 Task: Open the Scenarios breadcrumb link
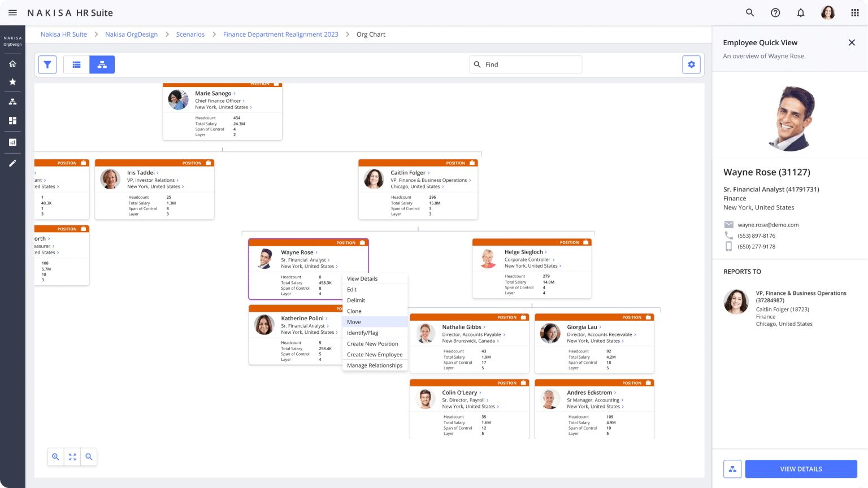190,34
